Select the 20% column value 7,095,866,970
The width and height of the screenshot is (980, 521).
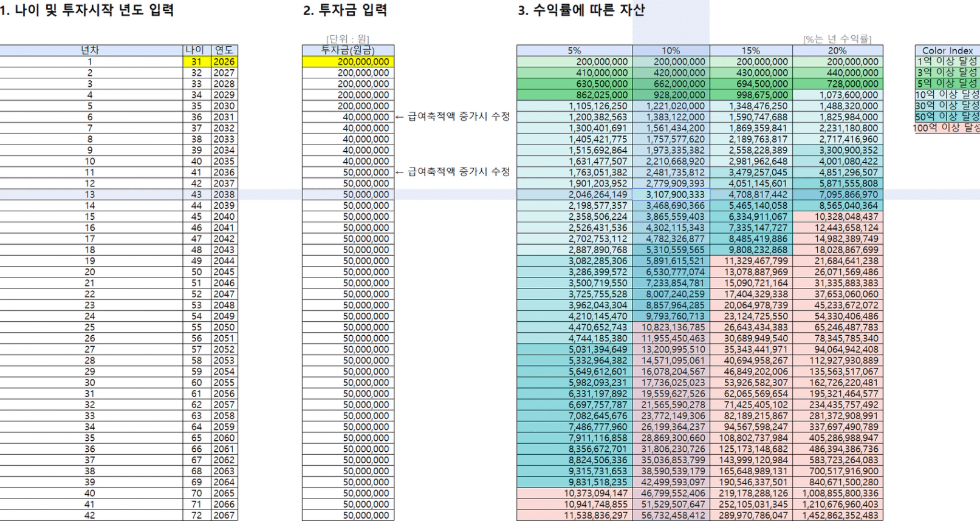(x=837, y=194)
